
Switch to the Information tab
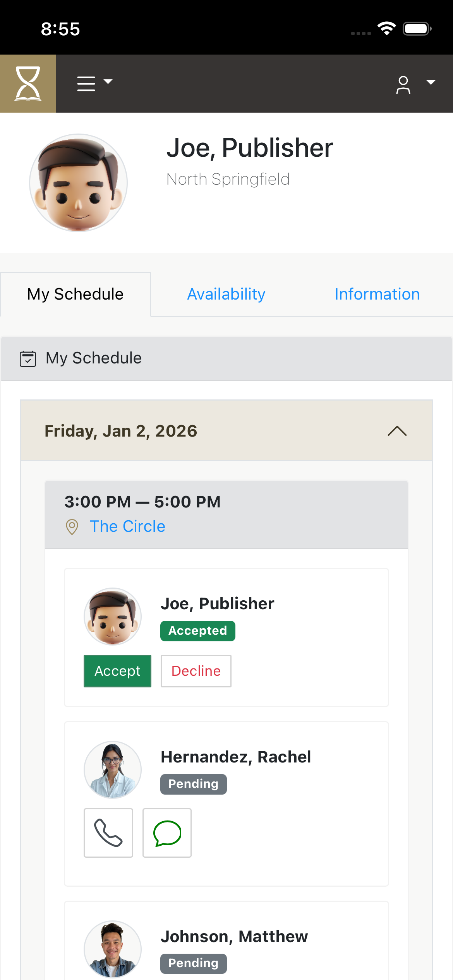click(x=377, y=294)
